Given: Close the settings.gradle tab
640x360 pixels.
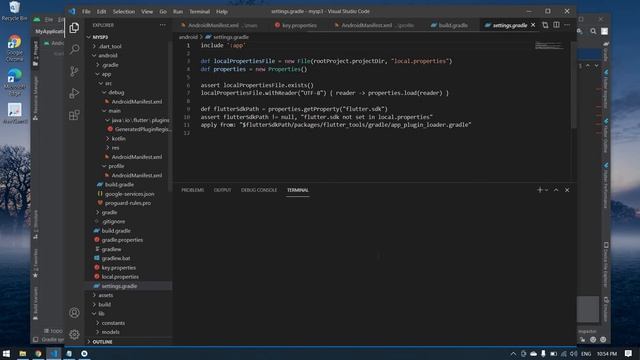Looking at the screenshot, I should tap(533, 25).
